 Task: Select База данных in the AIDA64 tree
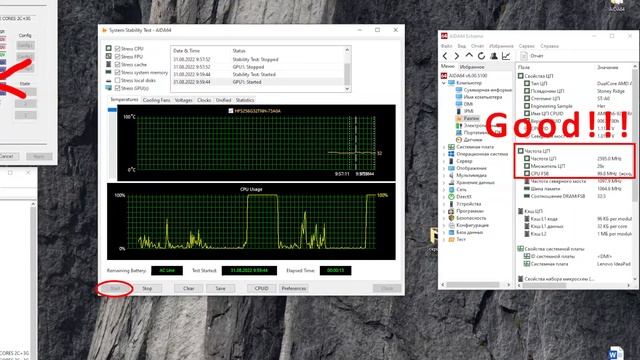[x=465, y=232]
